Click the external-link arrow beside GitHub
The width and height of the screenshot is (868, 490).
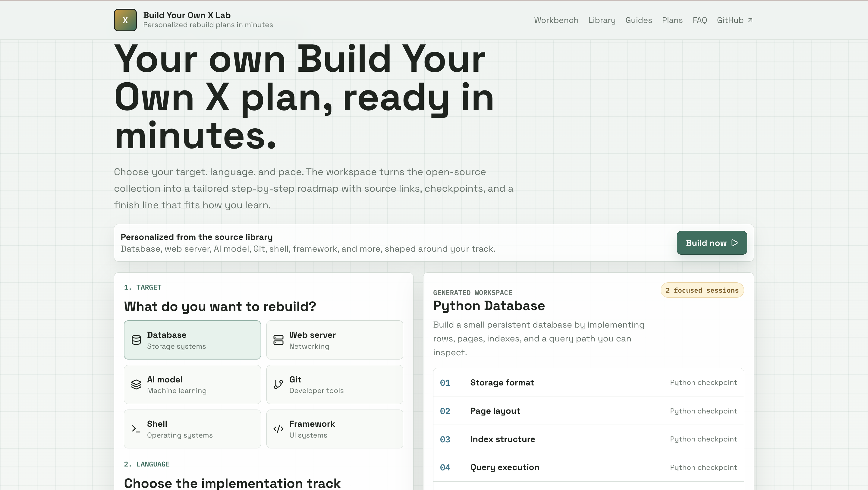[751, 20]
